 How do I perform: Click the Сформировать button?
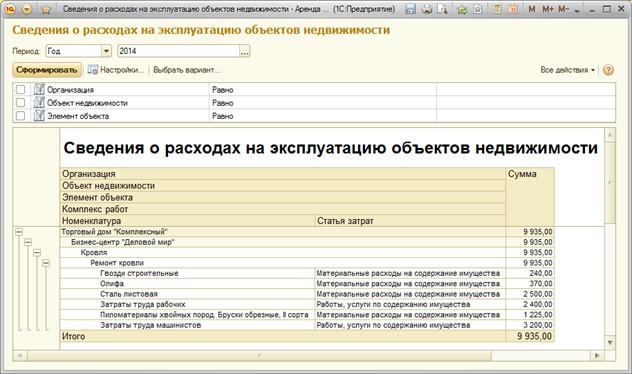click(x=47, y=70)
